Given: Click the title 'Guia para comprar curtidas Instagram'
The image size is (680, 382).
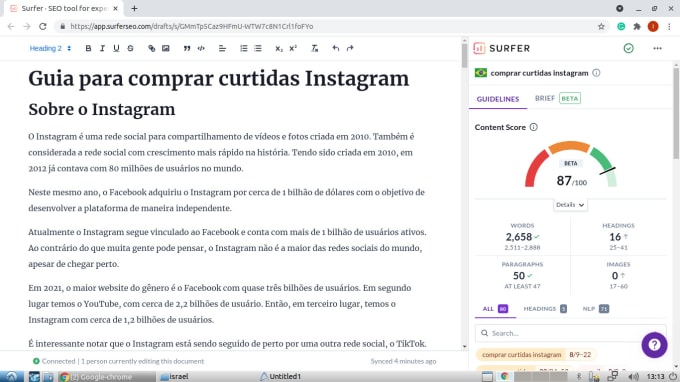Looking at the screenshot, I should (x=219, y=78).
